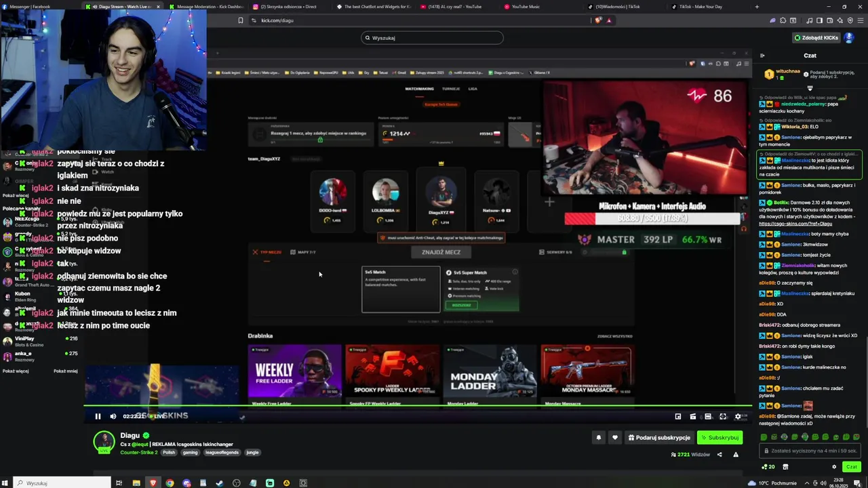Open anka_e channel in sidebar

[41, 356]
